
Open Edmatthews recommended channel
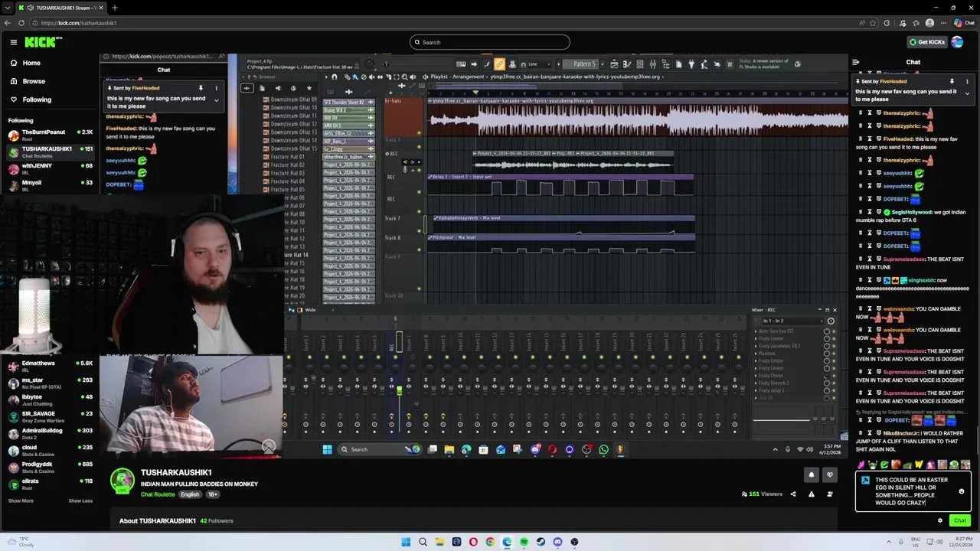coord(50,366)
